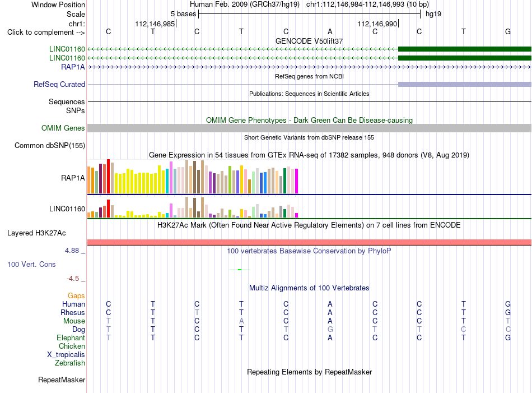Click the RAP1A intron arrow line
Image resolution: width=532 pixels, height=393 pixels.
coord(310,67)
